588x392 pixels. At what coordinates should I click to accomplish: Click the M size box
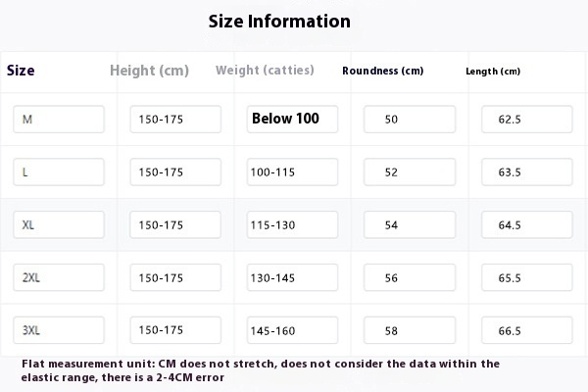click(x=59, y=120)
